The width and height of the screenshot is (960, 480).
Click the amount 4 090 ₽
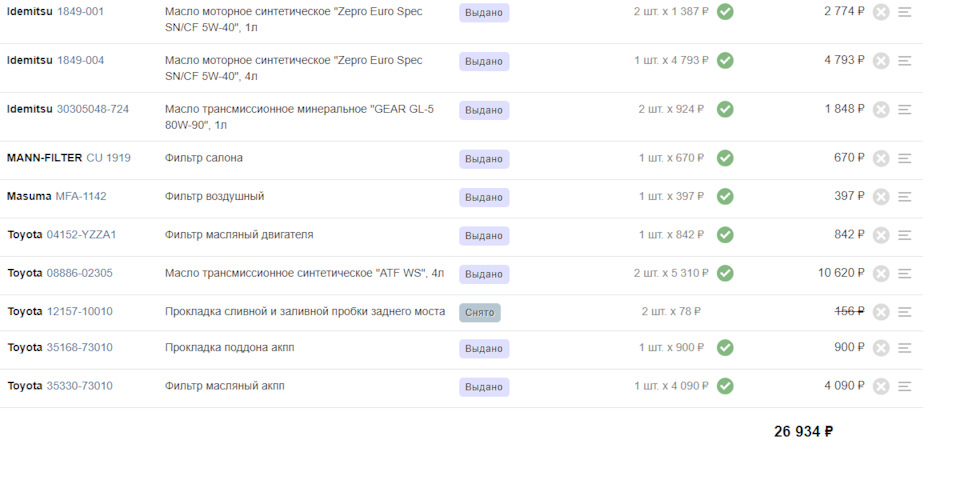[844, 386]
